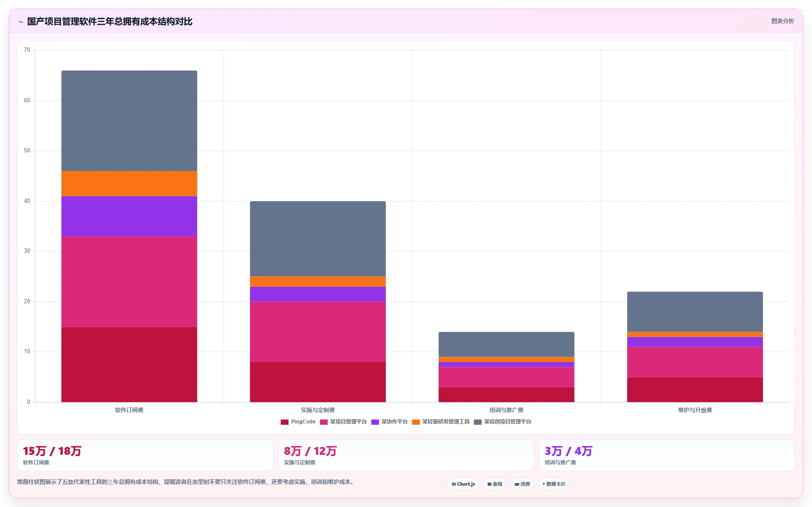Screen dimensions: 812x507
Task: Click the 图表分析 label in the header
Action: pos(782,21)
